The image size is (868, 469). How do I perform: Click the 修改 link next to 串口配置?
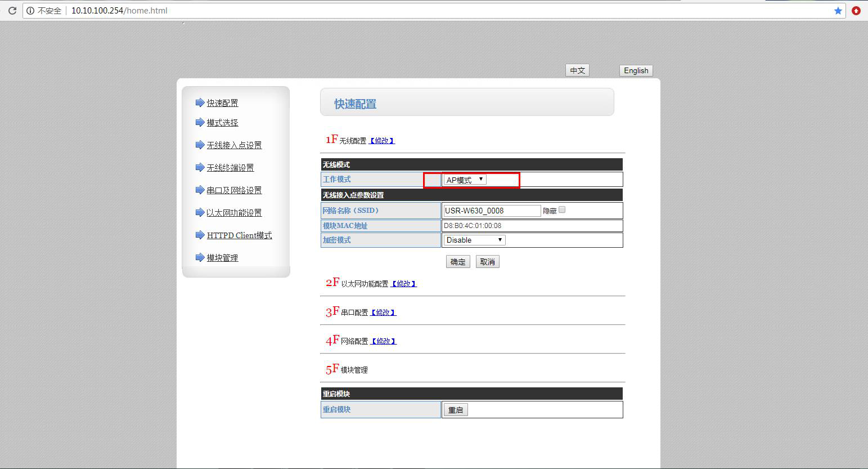[383, 312]
